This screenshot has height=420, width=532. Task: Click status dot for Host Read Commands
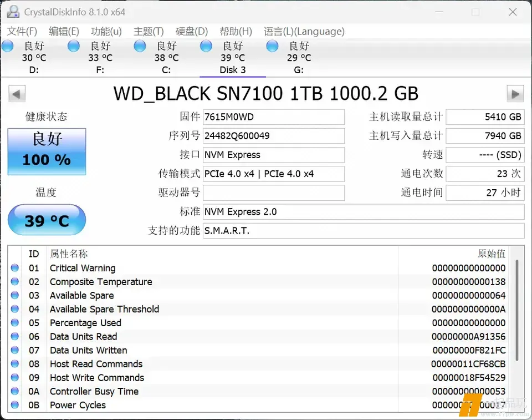point(14,363)
